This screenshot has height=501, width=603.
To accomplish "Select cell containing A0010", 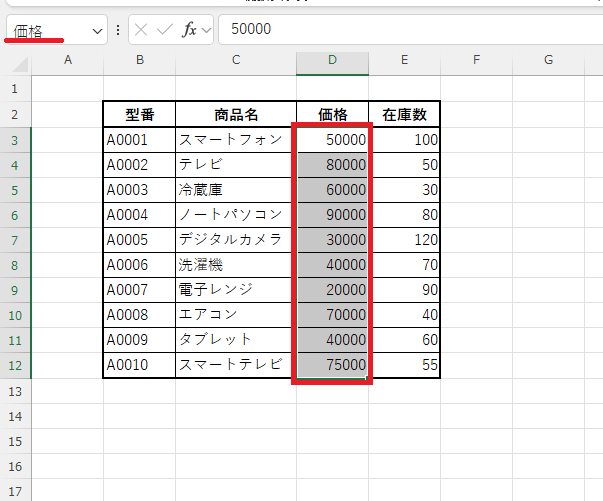I will click(x=140, y=365).
